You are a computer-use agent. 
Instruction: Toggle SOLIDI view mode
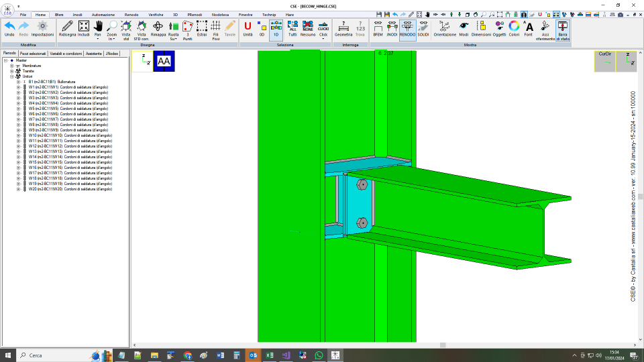[423, 29]
